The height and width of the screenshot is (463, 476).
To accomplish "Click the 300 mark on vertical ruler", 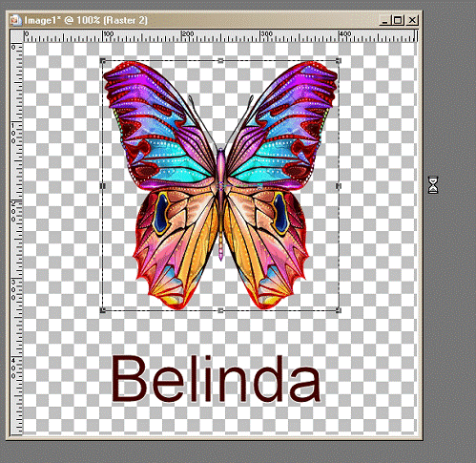I will click(x=13, y=289).
